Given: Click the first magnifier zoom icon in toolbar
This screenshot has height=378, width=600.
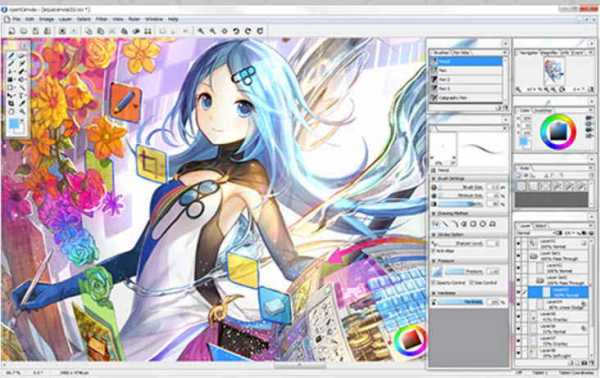Looking at the screenshot, I should pos(201,31).
